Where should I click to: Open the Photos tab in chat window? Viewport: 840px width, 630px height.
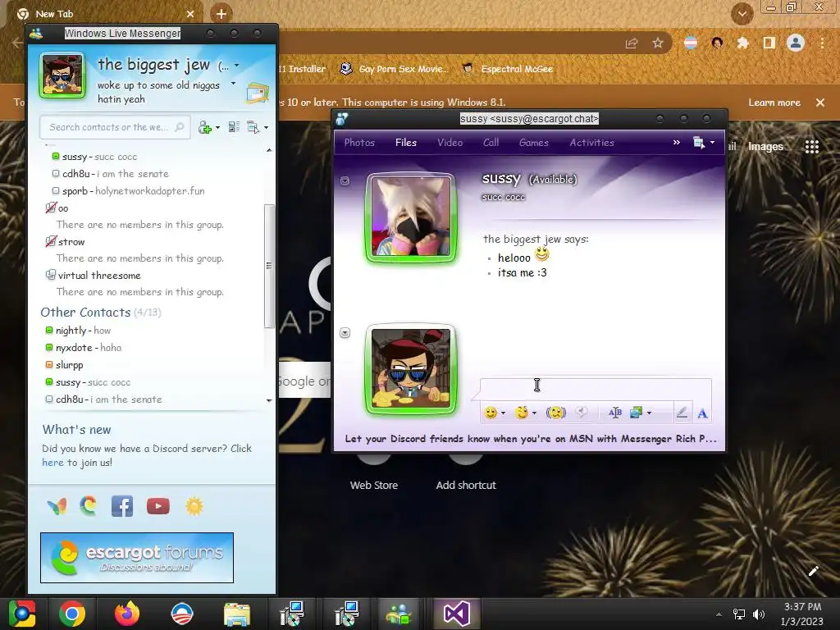(359, 143)
